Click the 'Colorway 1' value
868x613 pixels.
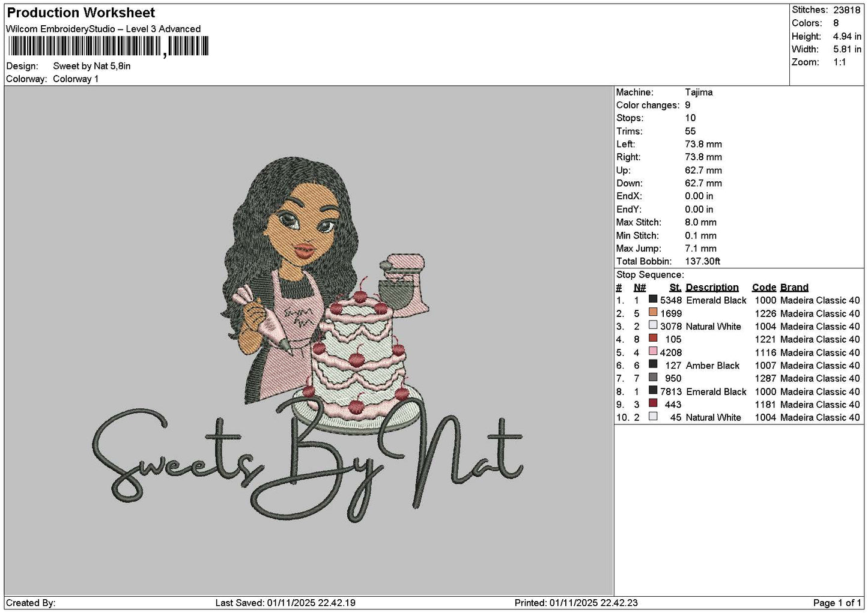click(x=76, y=79)
